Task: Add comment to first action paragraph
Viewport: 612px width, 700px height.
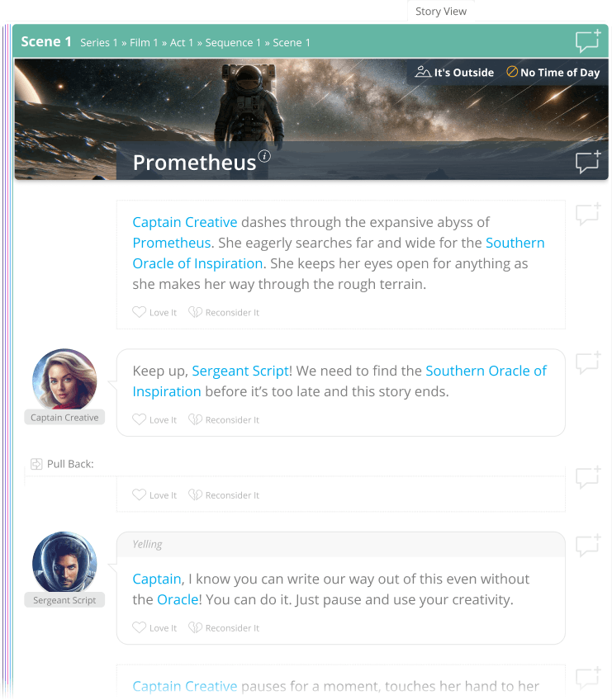Action: tap(587, 214)
